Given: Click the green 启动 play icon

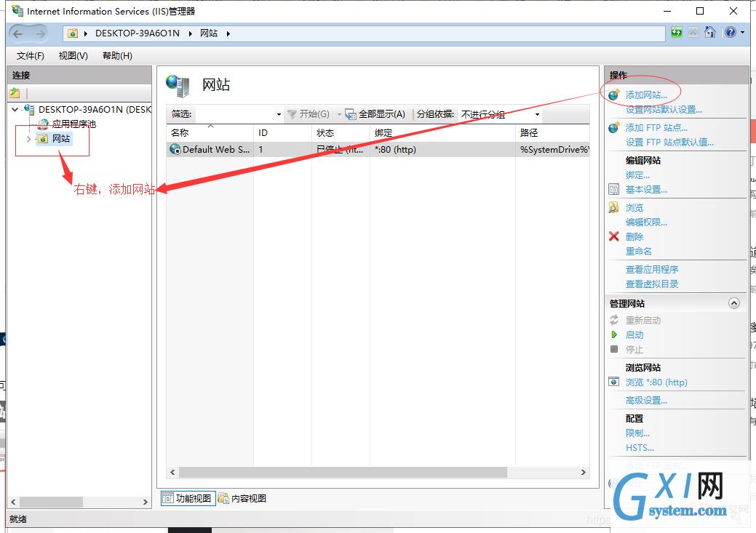Looking at the screenshot, I should point(614,334).
